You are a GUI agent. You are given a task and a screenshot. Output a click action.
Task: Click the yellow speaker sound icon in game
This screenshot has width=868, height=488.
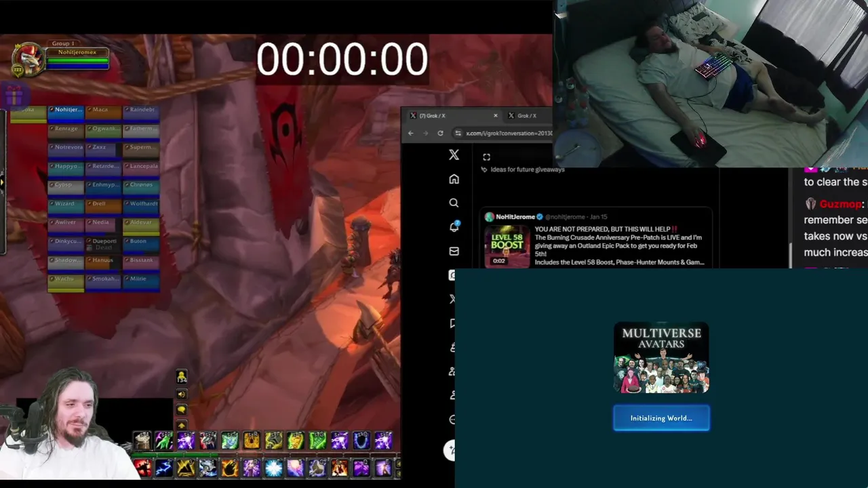[x=182, y=394]
